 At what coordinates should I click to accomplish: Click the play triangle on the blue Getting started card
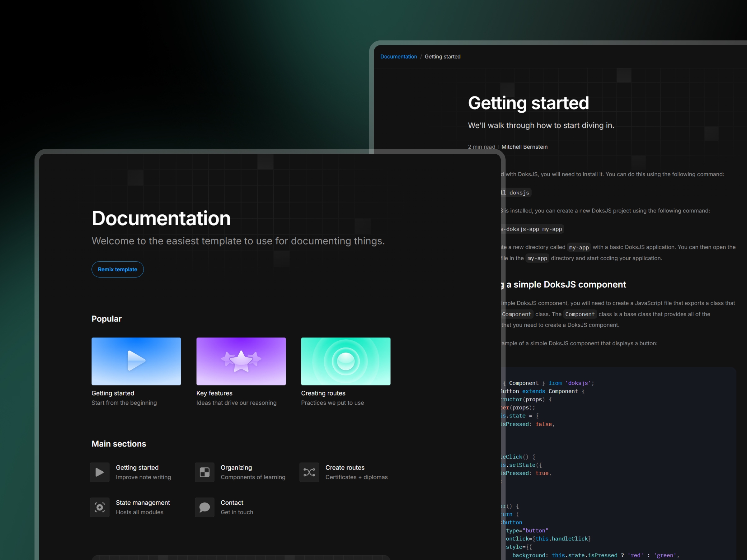(x=136, y=361)
